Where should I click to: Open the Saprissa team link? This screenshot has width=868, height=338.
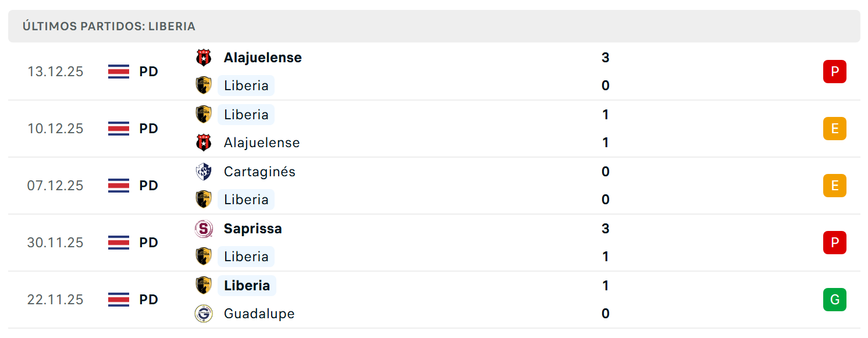[x=253, y=229]
